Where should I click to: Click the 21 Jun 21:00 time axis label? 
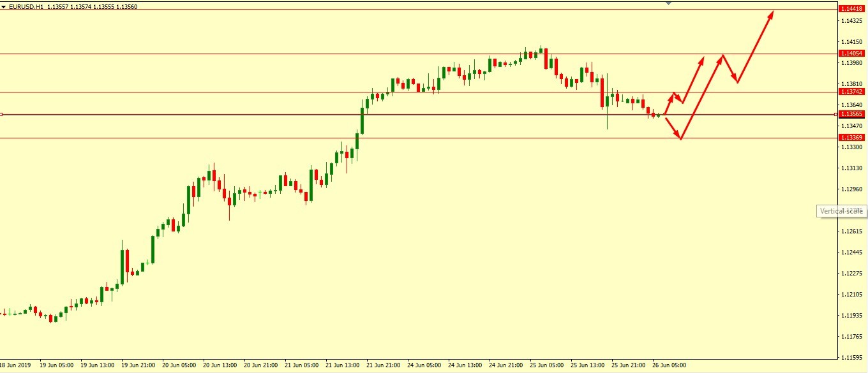tap(384, 365)
